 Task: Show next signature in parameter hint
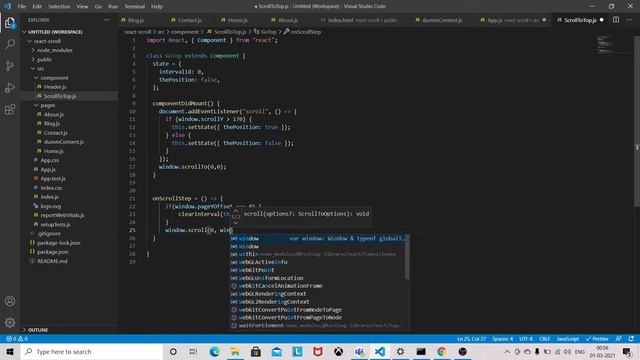[x=236, y=223]
